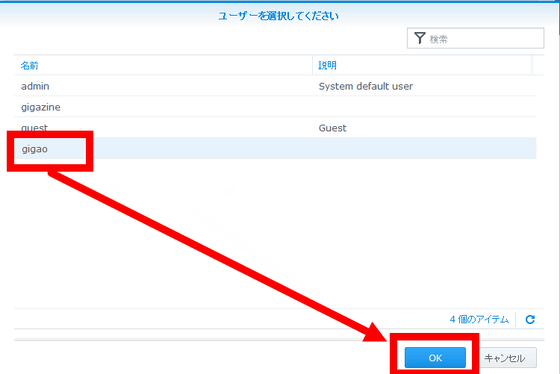Image resolution: width=560 pixels, height=374 pixels.
Task: Click the filter funnel icon in search box
Action: (420, 38)
